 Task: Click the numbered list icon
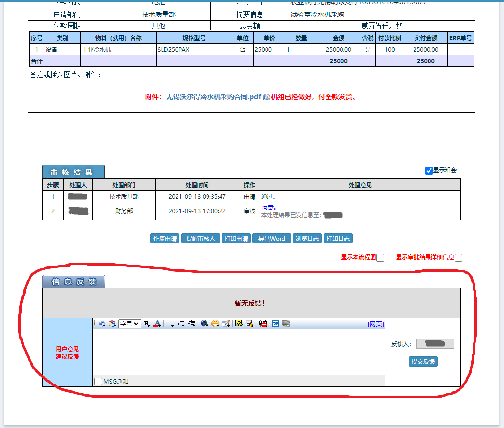point(181,324)
